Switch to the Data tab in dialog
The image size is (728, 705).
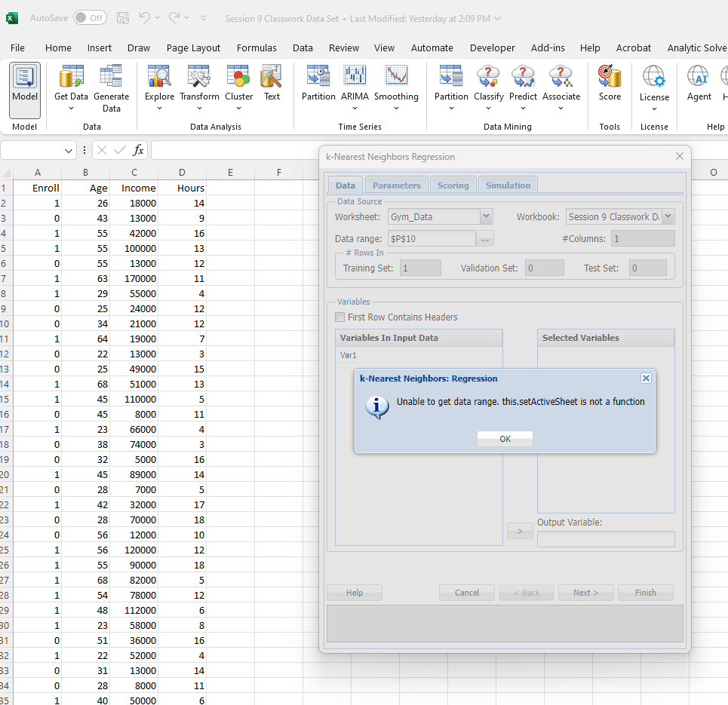[x=346, y=185]
